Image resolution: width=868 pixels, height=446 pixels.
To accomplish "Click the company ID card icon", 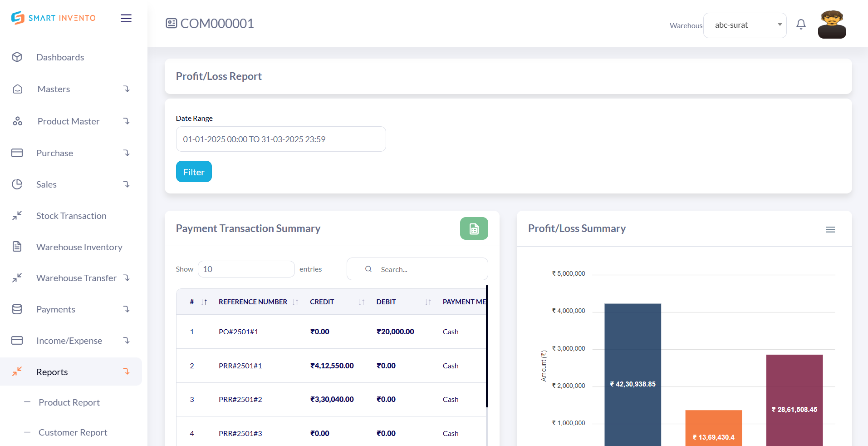I will 172,23.
